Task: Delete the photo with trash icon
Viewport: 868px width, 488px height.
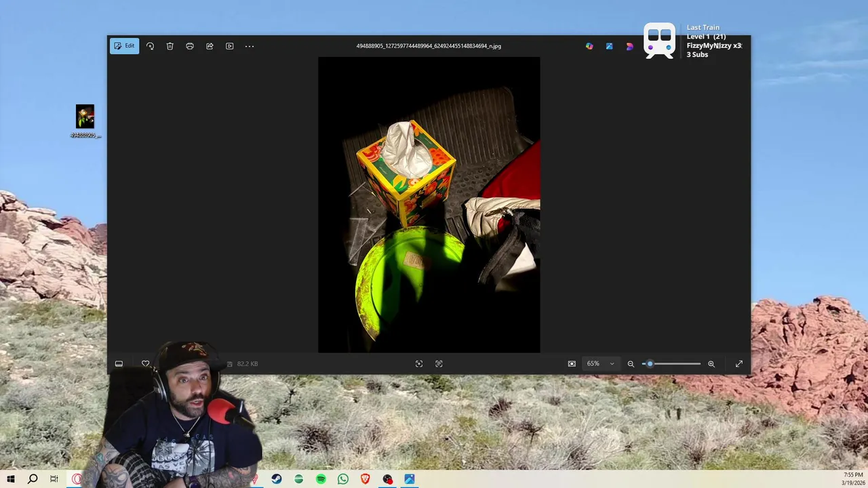Action: coord(170,46)
